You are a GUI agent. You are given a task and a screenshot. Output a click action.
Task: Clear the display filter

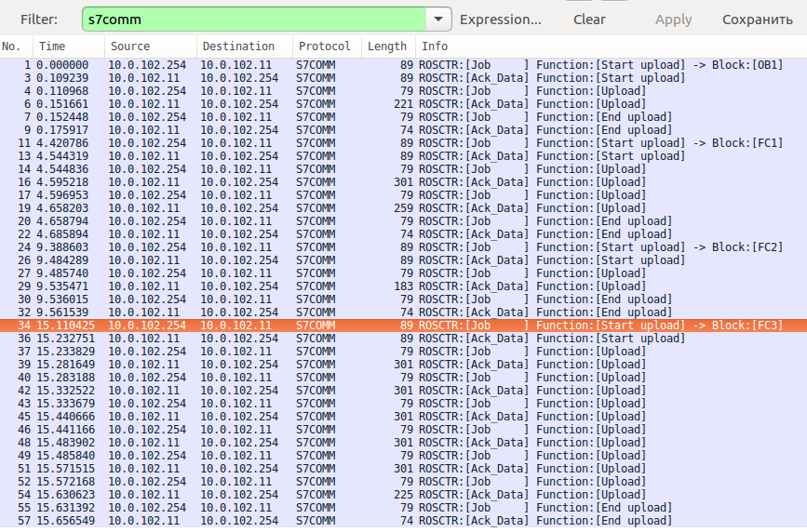click(589, 20)
